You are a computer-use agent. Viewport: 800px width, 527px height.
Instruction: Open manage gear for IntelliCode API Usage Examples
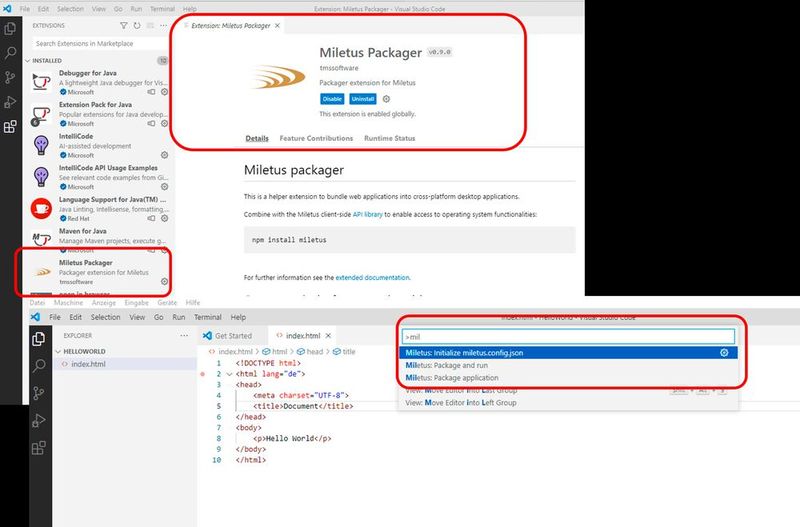click(x=164, y=187)
